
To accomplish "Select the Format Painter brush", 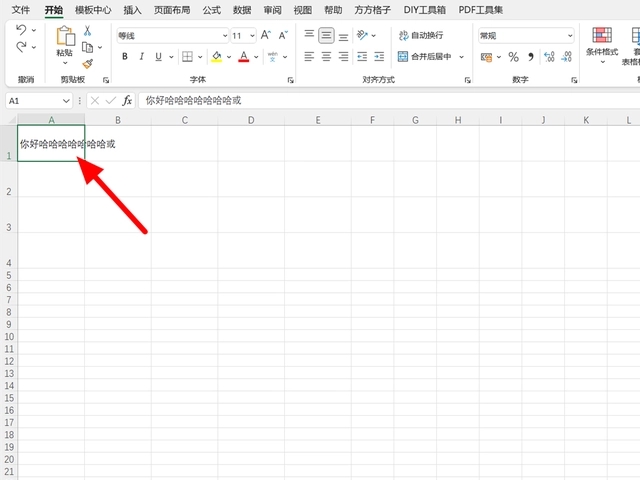I will click(87, 64).
